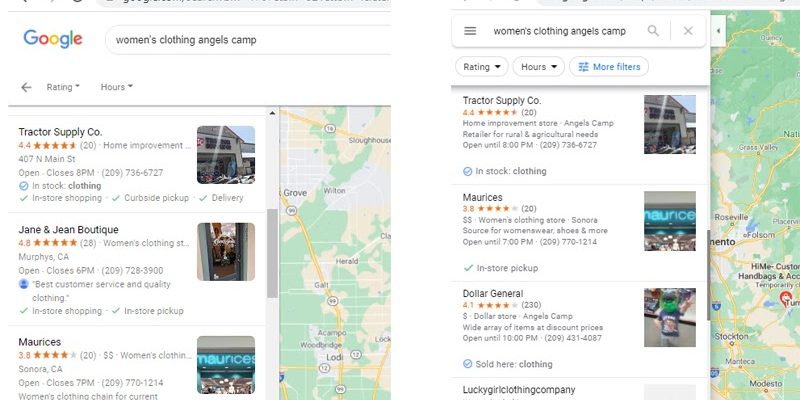Open the Google Maps hamburger menu
The width and height of the screenshot is (800, 400).
(470, 31)
